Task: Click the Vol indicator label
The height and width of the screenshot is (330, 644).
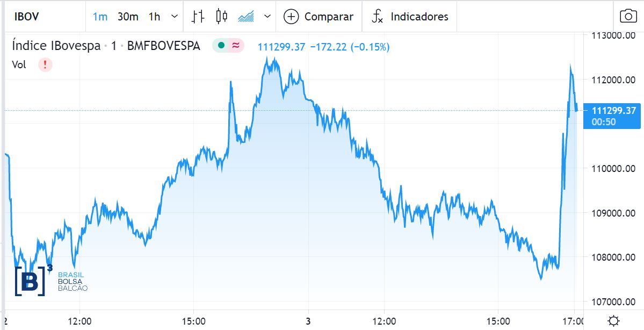Action: (19, 65)
